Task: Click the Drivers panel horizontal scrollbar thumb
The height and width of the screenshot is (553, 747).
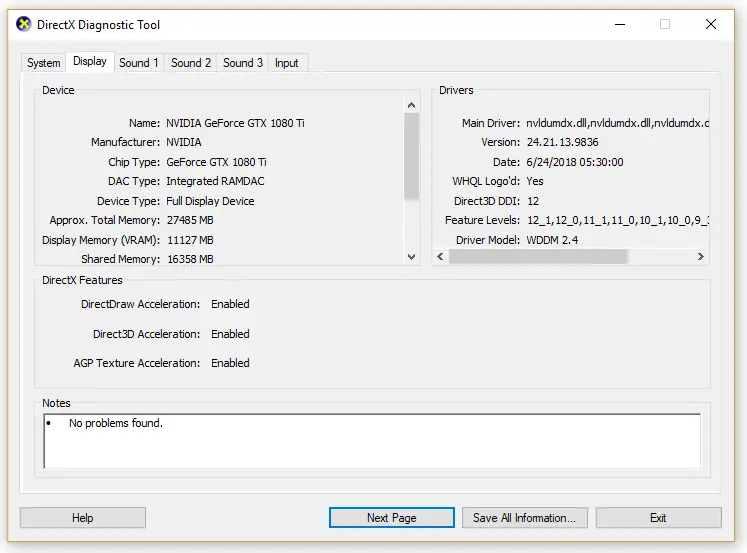Action: coord(538,257)
